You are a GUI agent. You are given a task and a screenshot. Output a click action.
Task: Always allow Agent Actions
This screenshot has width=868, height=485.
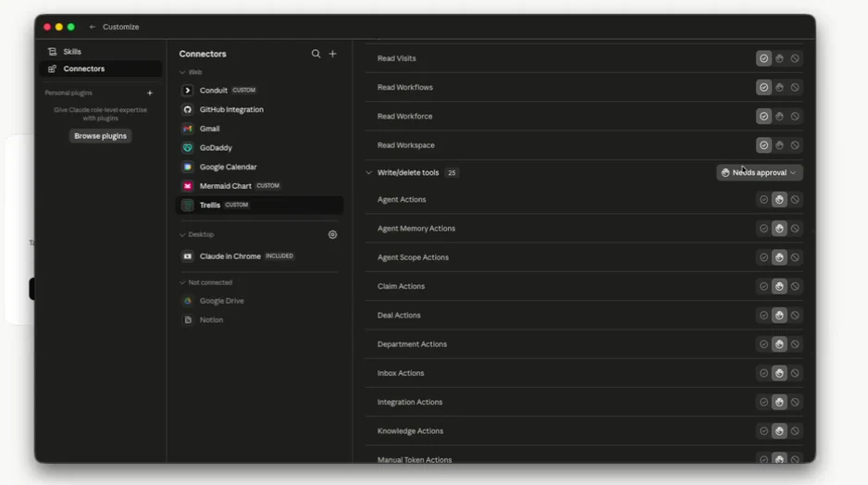click(763, 199)
